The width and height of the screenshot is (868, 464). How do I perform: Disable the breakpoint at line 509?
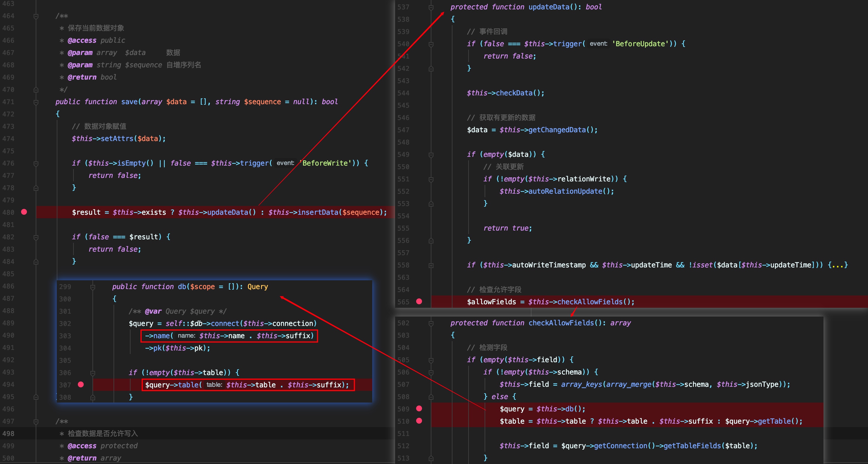pos(419,408)
